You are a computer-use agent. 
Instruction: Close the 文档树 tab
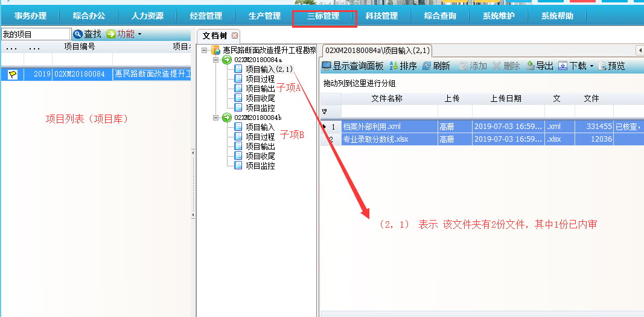[x=235, y=36]
